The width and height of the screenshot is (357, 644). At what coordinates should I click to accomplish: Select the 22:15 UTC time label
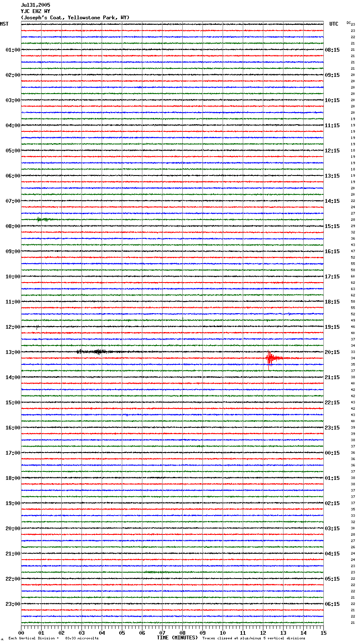332,403
